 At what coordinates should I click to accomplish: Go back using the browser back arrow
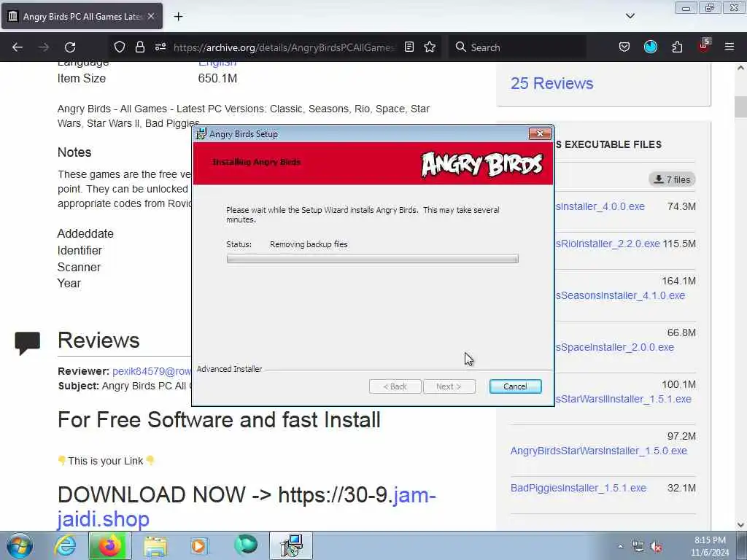click(x=18, y=47)
